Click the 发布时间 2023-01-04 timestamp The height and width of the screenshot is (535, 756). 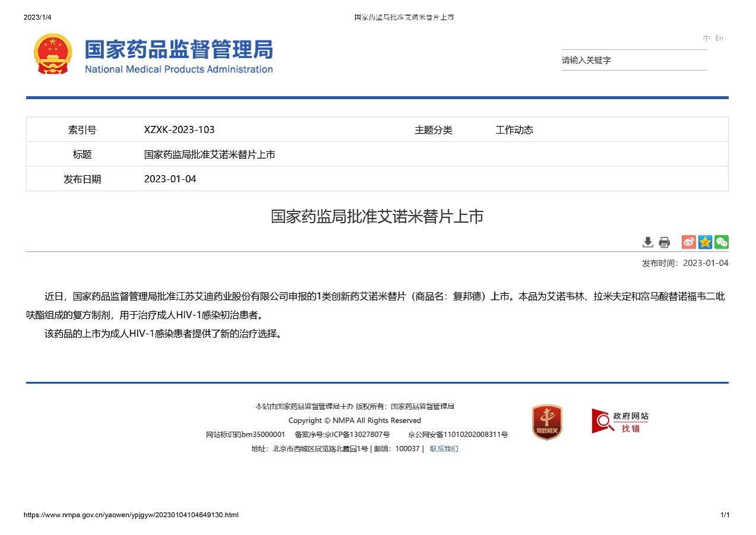685,263
